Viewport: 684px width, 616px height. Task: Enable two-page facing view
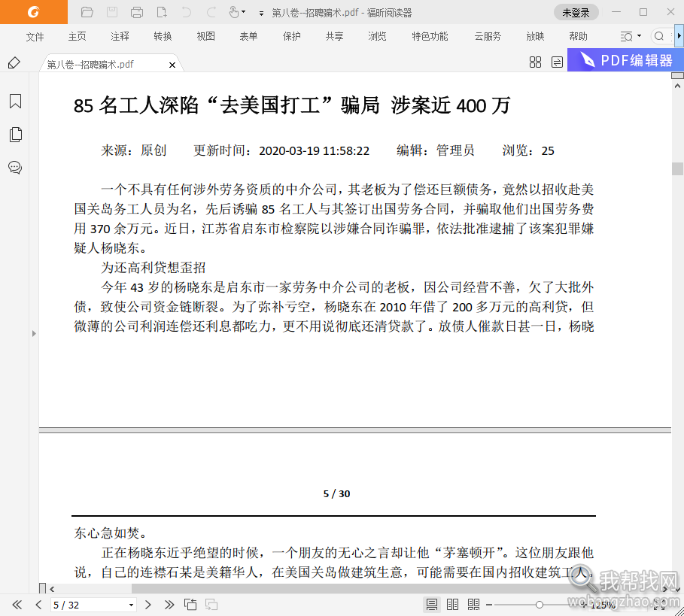pos(453,604)
